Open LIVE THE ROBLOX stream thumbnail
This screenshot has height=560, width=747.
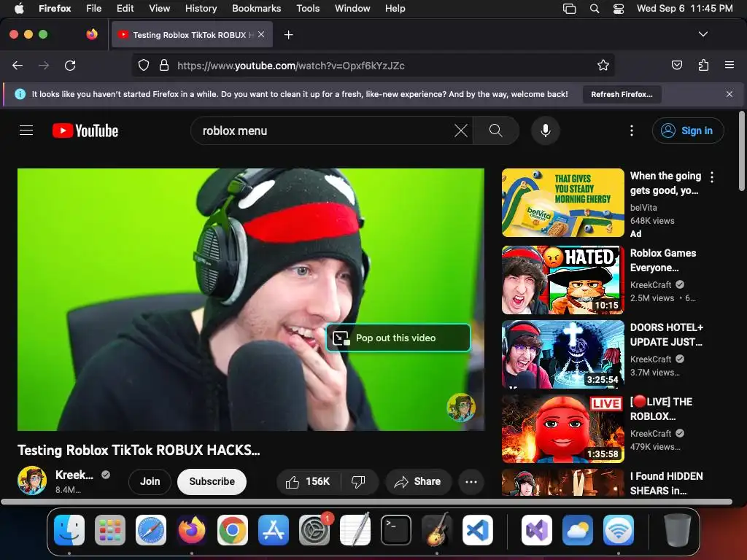pyautogui.click(x=562, y=429)
